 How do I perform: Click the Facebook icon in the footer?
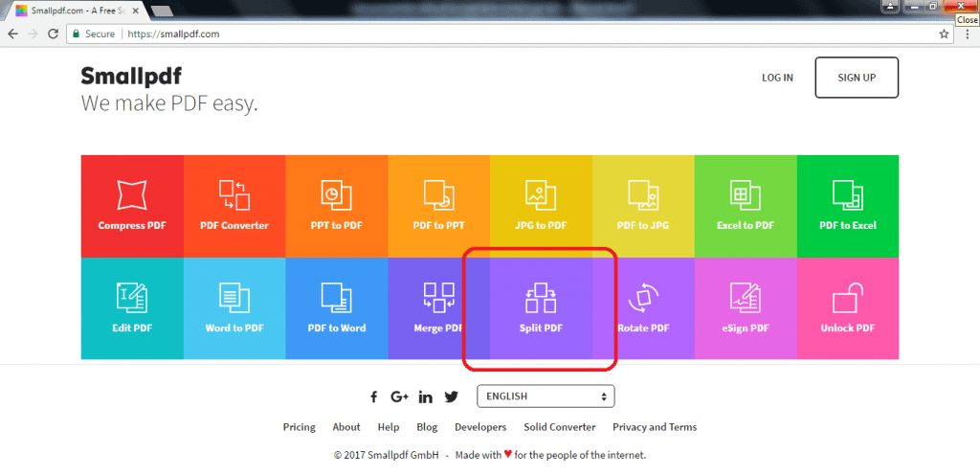pos(374,396)
